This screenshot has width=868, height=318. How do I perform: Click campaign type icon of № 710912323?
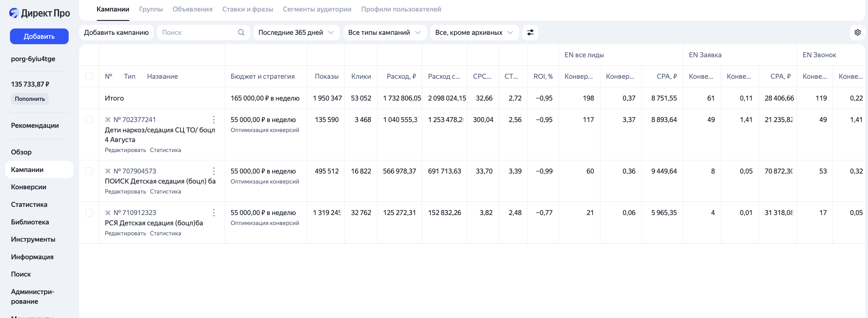[107, 212]
